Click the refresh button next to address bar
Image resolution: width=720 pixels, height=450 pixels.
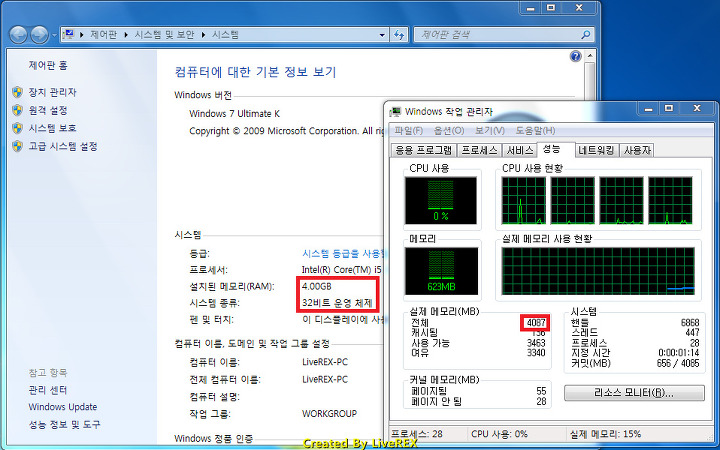[399, 34]
